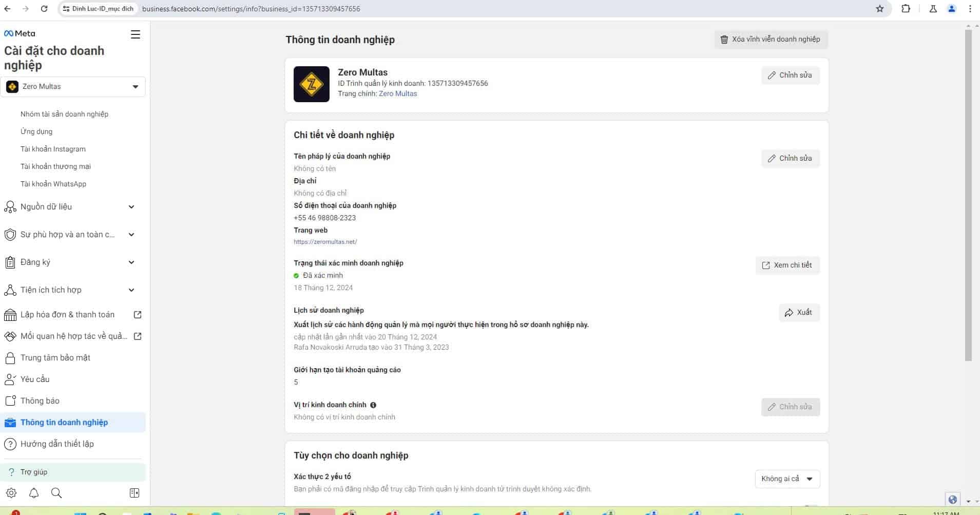The image size is (980, 515).
Task: Expand the Nguồn dữ liệu section chevron
Action: click(x=131, y=207)
